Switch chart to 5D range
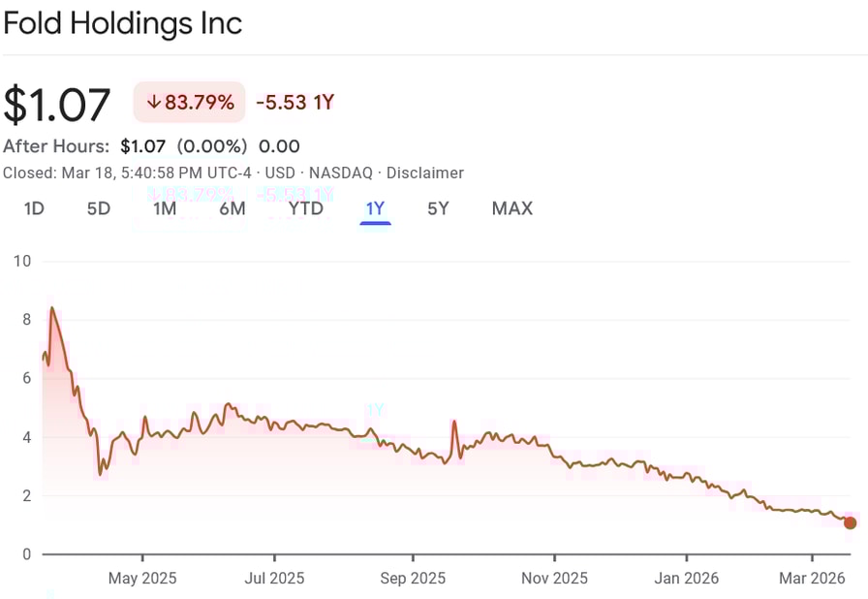Image resolution: width=868 pixels, height=599 pixels. (x=99, y=208)
